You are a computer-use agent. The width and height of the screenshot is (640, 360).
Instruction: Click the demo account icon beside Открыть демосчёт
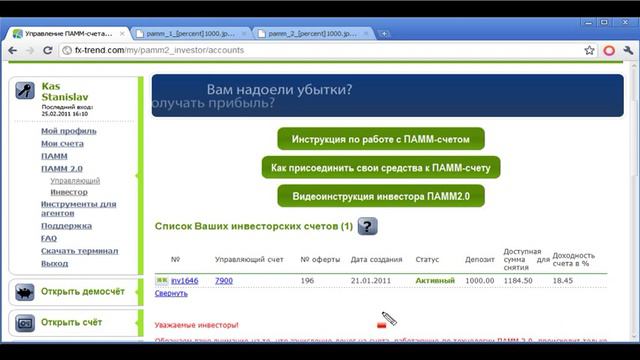24,292
